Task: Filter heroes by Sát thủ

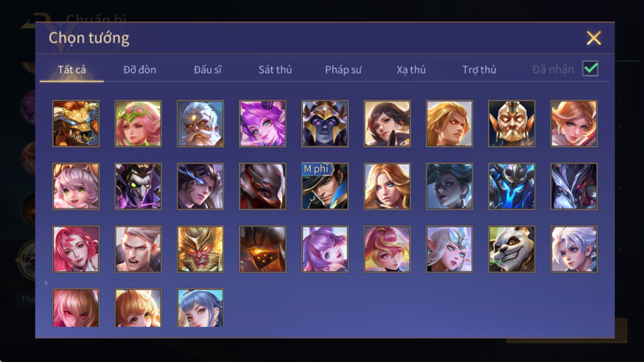Action: [x=275, y=70]
